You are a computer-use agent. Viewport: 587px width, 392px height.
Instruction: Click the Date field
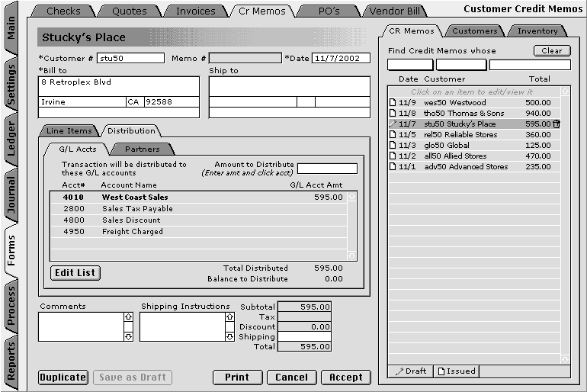341,58
